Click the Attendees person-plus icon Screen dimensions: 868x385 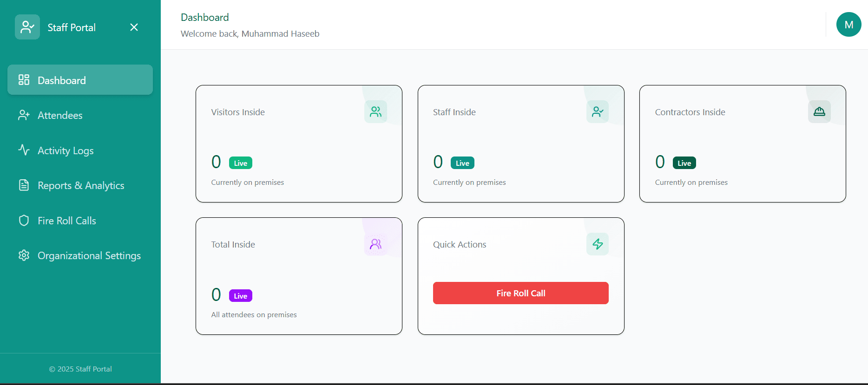point(23,115)
